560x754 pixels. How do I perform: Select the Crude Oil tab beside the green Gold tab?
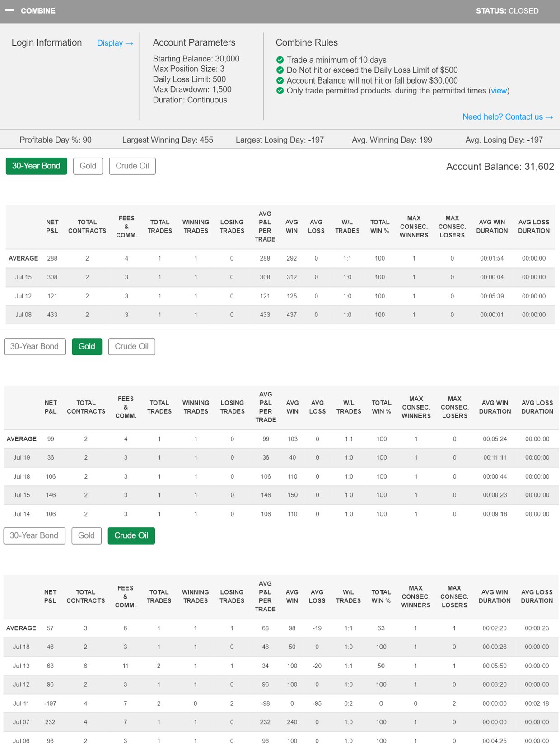coord(131,346)
